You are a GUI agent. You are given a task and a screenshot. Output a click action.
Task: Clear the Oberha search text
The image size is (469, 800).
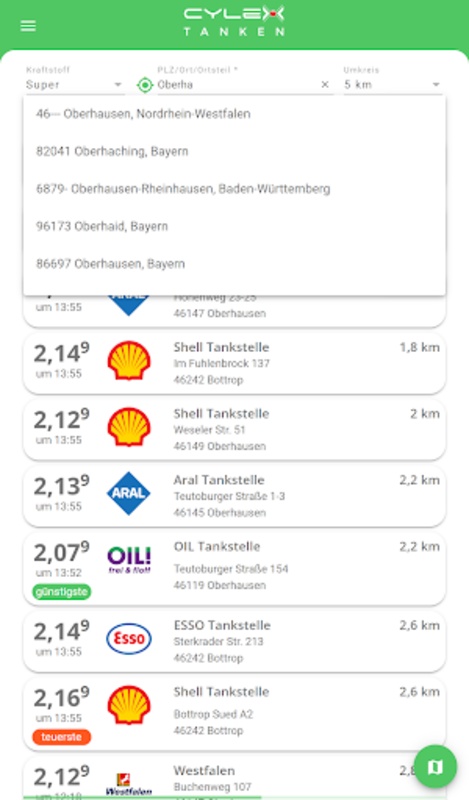coord(325,85)
